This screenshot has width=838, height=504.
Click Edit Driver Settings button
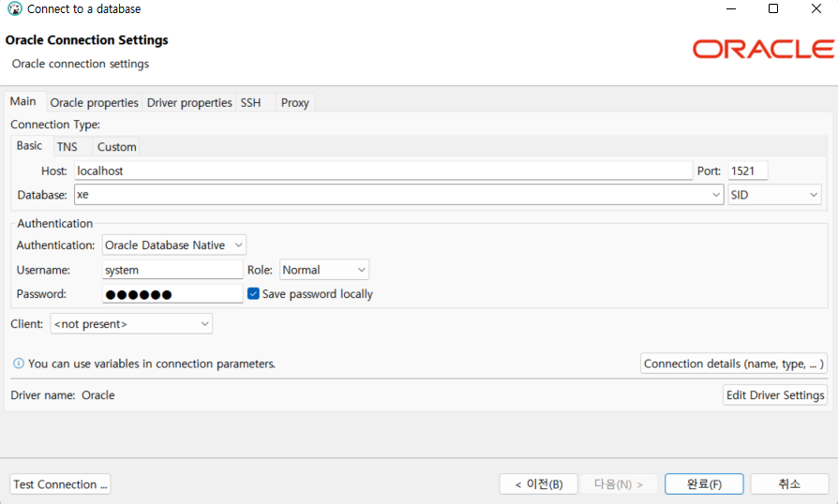coord(775,395)
